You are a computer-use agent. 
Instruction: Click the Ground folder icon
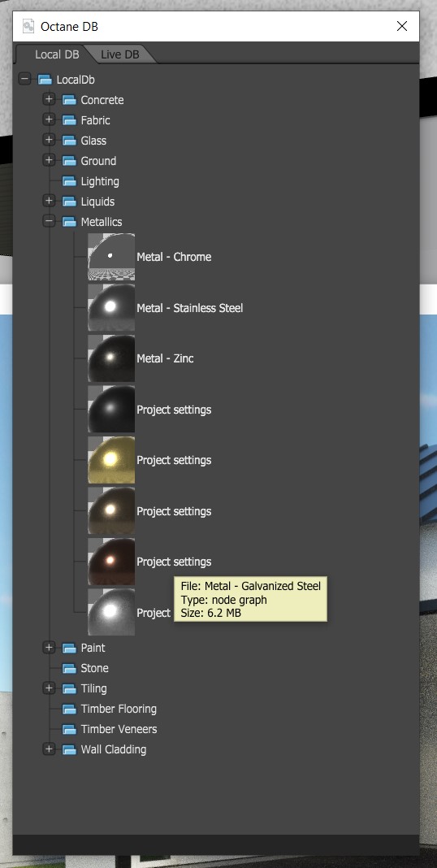click(x=69, y=161)
